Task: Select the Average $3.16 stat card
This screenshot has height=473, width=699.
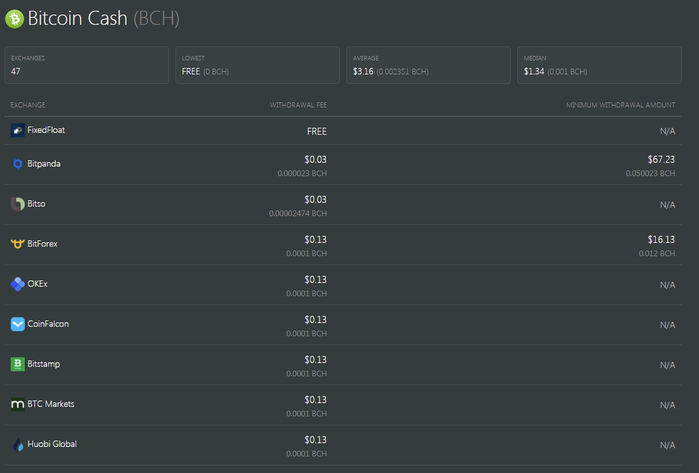Action: tap(428, 65)
